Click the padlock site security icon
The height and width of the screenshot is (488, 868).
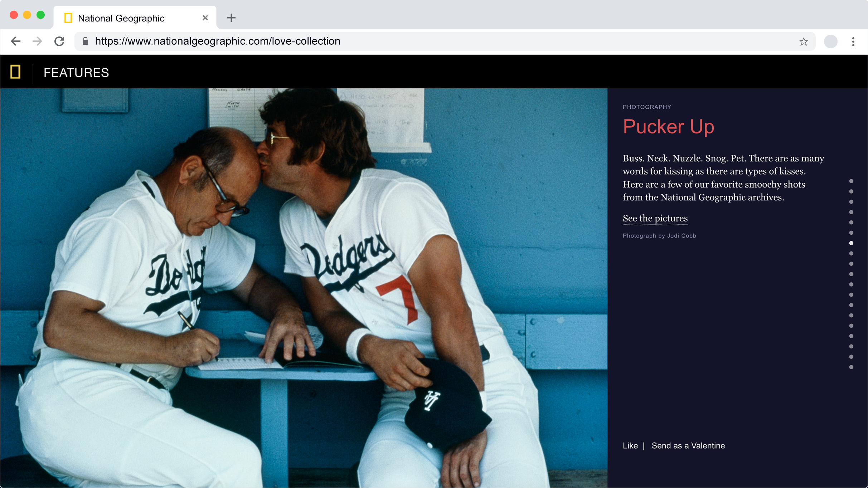pyautogui.click(x=85, y=41)
